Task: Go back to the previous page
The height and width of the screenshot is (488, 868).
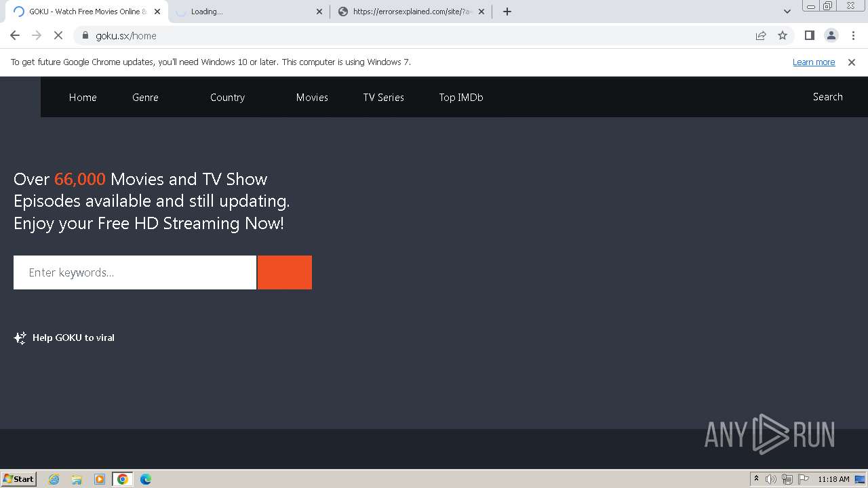Action: coord(15,36)
